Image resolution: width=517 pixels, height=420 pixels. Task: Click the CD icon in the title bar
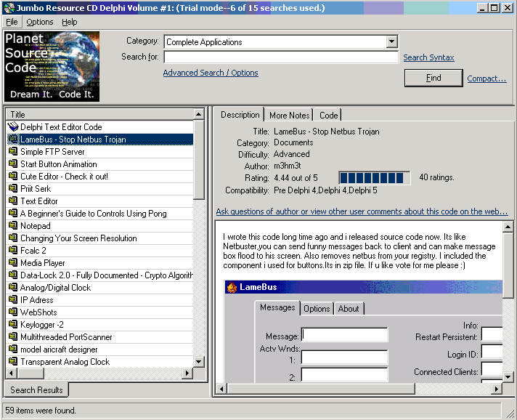tap(9, 7)
